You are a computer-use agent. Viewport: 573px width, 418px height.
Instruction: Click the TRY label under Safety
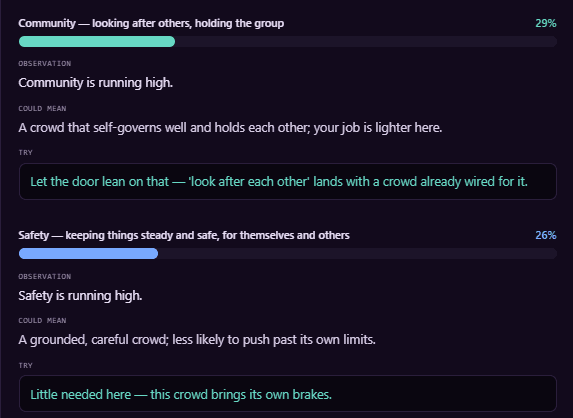(x=26, y=365)
